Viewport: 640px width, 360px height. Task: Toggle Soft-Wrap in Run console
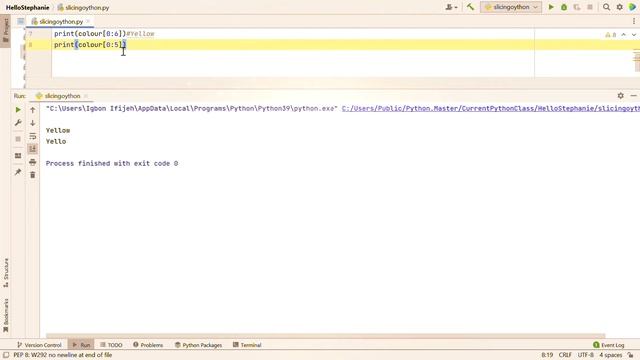coord(33,136)
